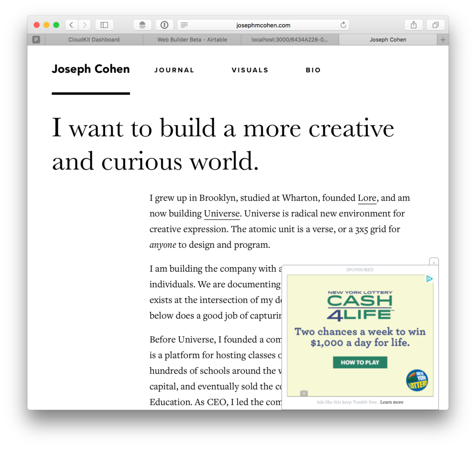Screen dimensions: 476x449
Task: Open the BIO nav item
Action: tap(313, 70)
